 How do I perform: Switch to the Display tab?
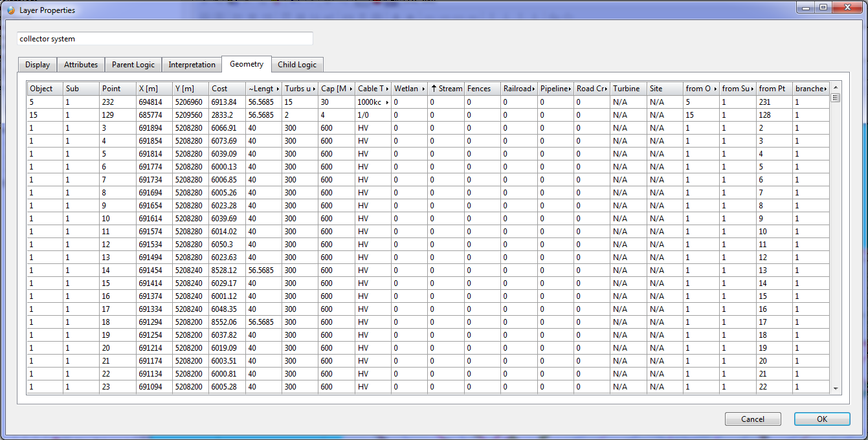[x=38, y=65]
